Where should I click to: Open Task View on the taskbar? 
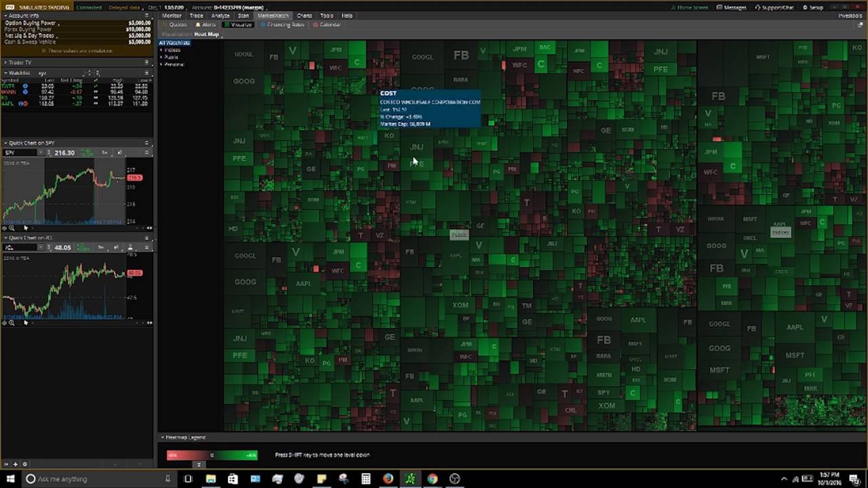(x=188, y=479)
